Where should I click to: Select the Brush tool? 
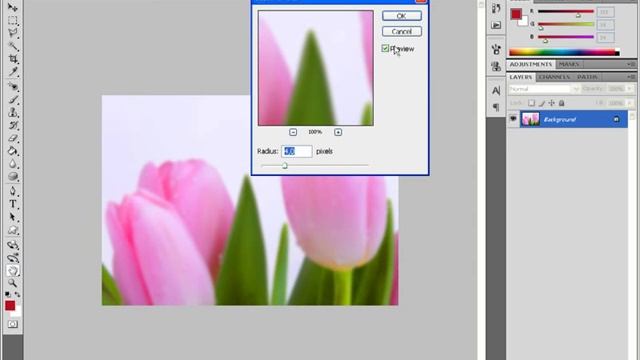tap(13, 99)
